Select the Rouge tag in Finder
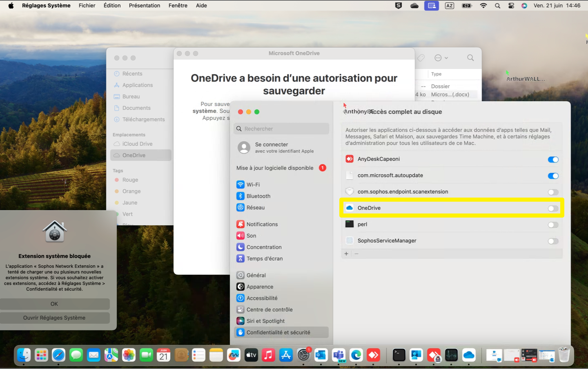Image resolution: width=588 pixels, height=369 pixels. pos(141,180)
